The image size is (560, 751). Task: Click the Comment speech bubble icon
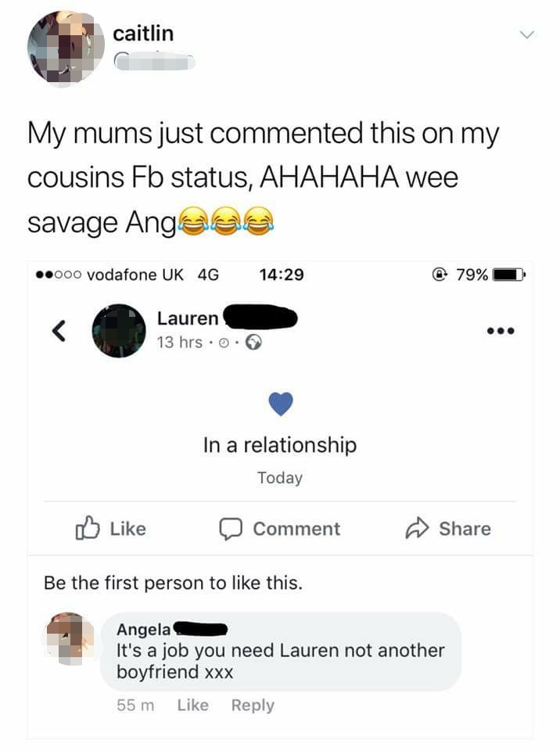click(231, 529)
